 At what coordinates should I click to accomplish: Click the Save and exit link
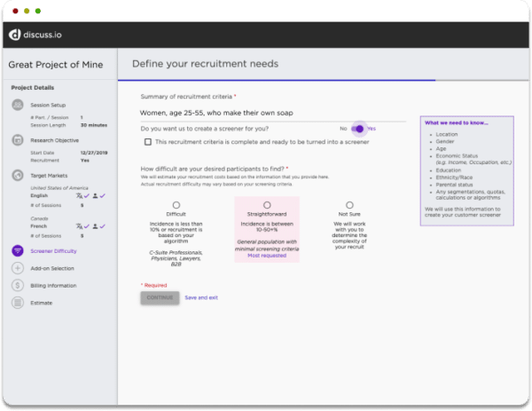click(x=201, y=297)
